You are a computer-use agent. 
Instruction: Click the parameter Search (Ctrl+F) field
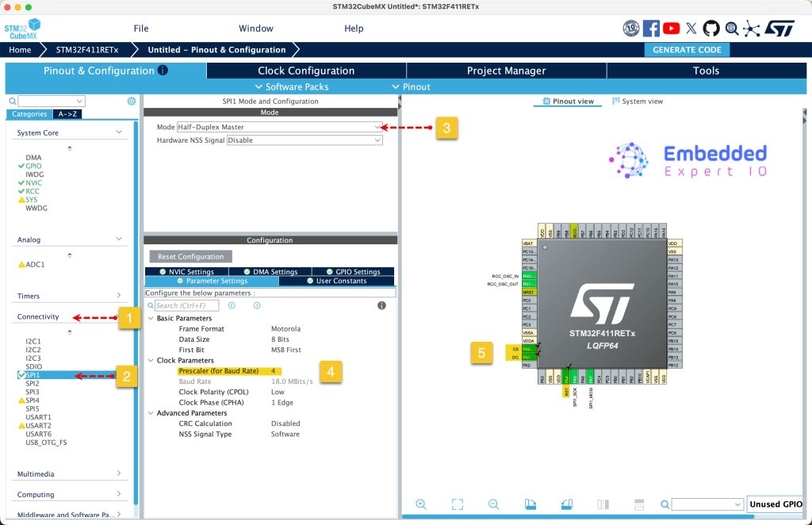click(189, 305)
